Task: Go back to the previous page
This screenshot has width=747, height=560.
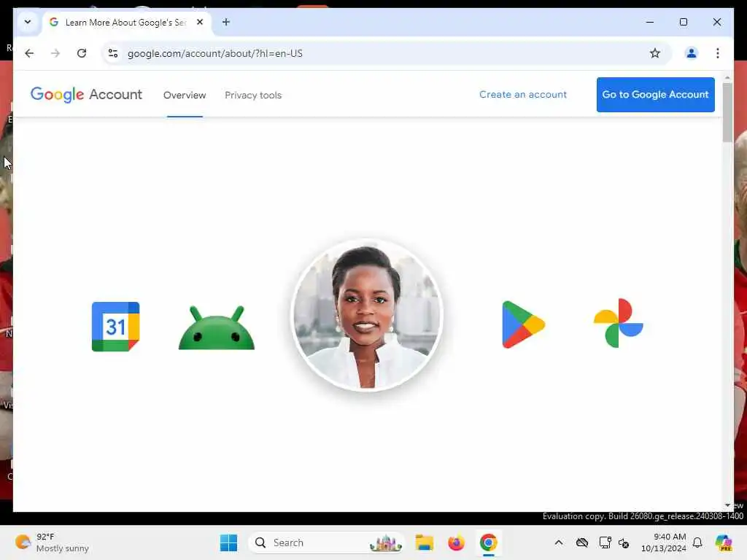Action: pyautogui.click(x=29, y=53)
